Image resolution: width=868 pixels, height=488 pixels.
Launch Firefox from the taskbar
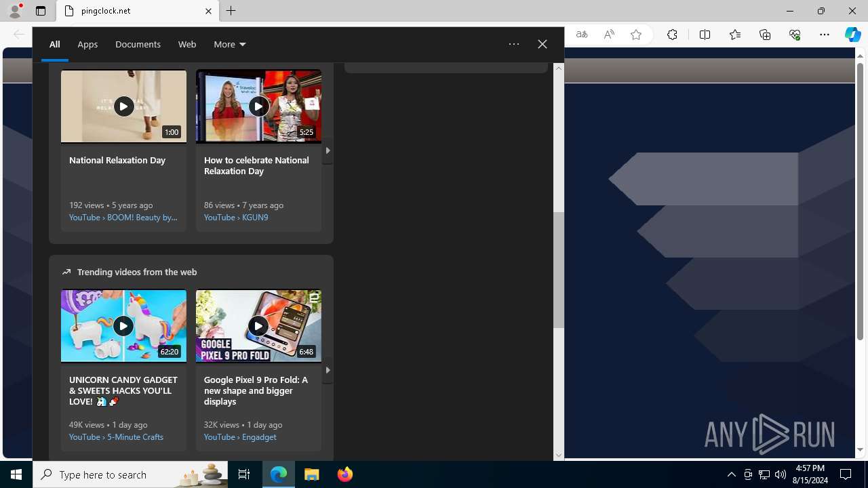[x=345, y=474]
